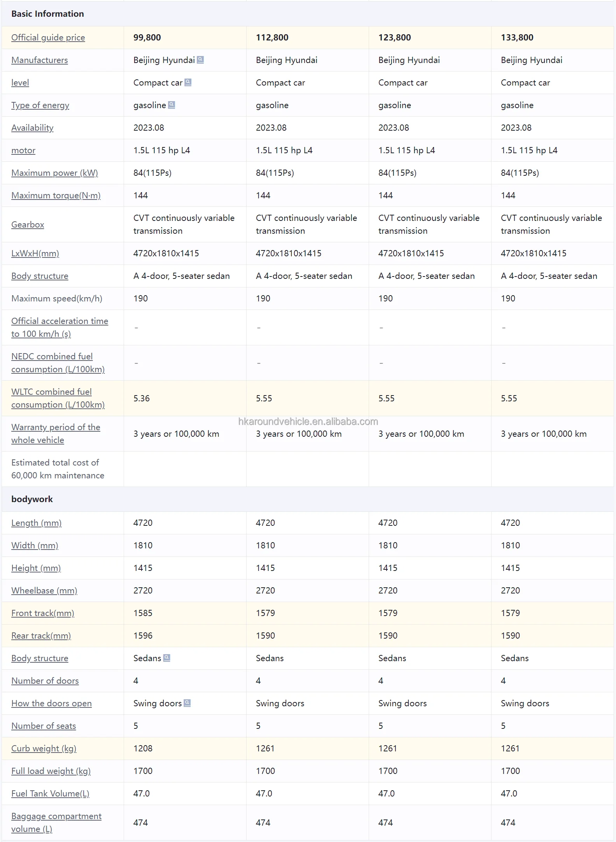Click the search icon beside Swing doors
Viewport: 616px width, 842px height.
coord(187,703)
